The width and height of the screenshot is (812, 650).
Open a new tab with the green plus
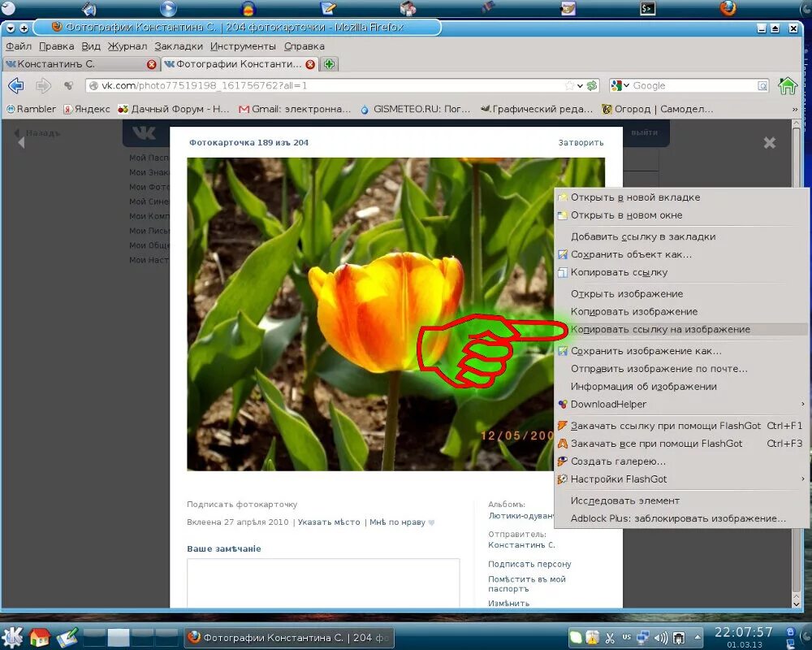329,64
